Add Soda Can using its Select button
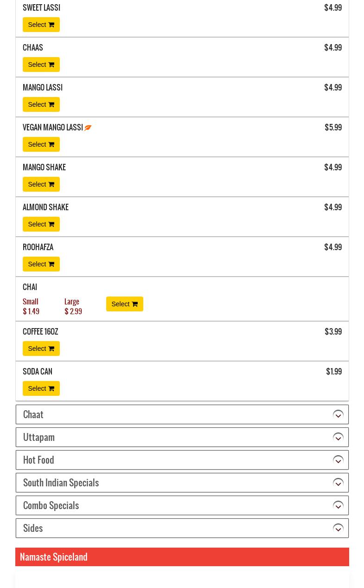Screen dimensions: 364x588 coord(41,388)
